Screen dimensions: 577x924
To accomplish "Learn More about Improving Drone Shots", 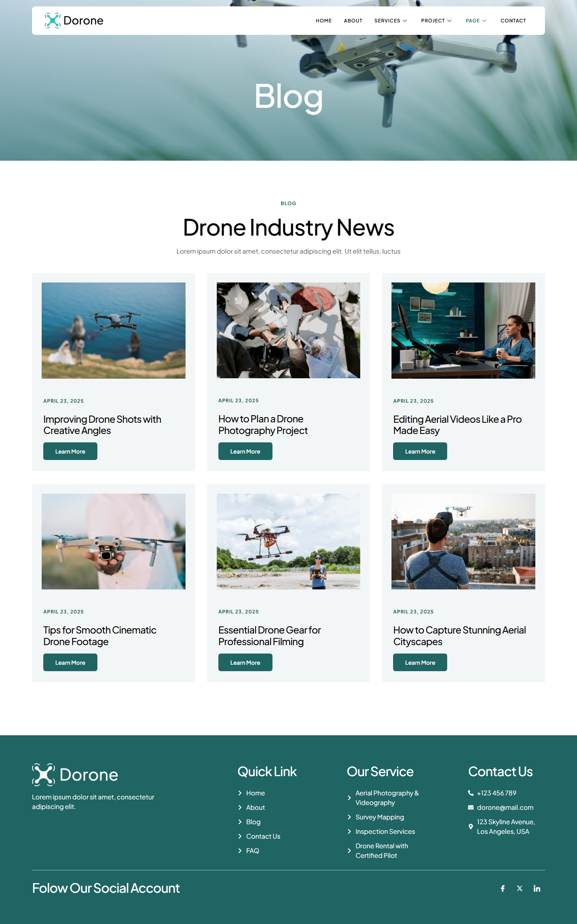I will [70, 451].
